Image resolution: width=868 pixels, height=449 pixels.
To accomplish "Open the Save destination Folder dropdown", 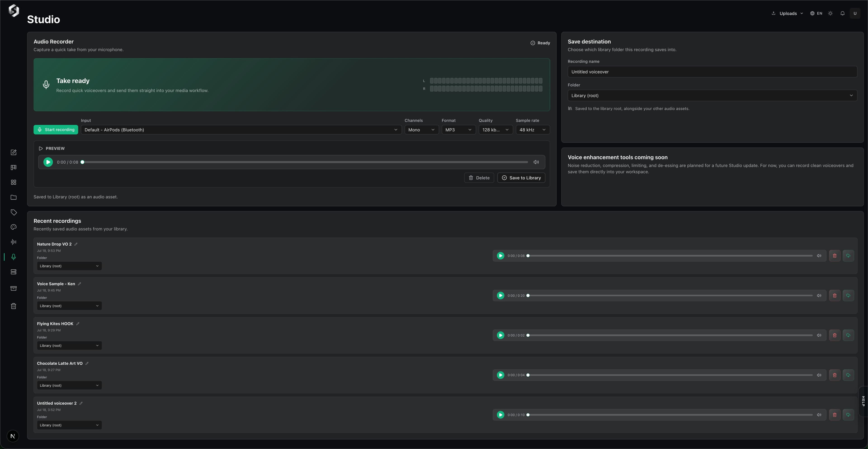I will pyautogui.click(x=712, y=95).
